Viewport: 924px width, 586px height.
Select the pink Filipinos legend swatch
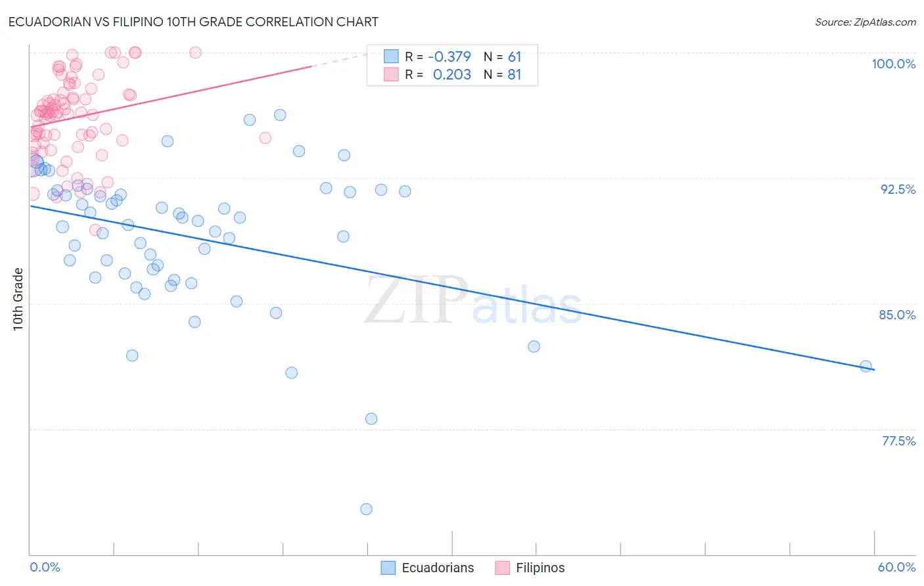503,568
